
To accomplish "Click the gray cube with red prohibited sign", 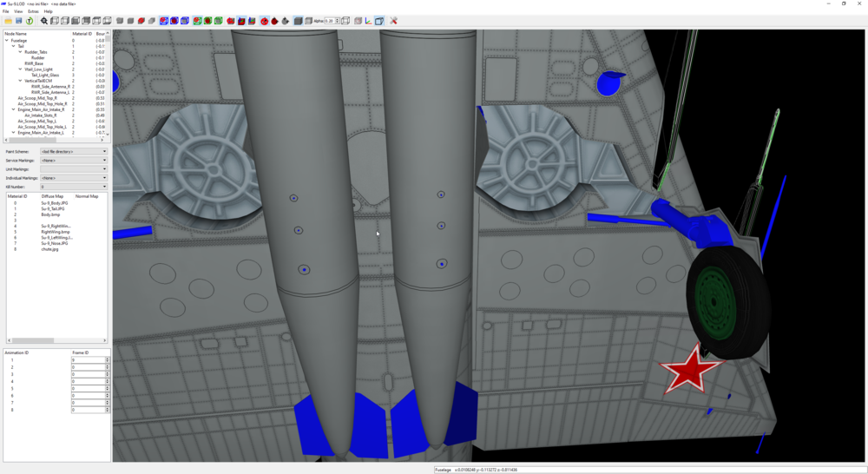I will click(141, 21).
